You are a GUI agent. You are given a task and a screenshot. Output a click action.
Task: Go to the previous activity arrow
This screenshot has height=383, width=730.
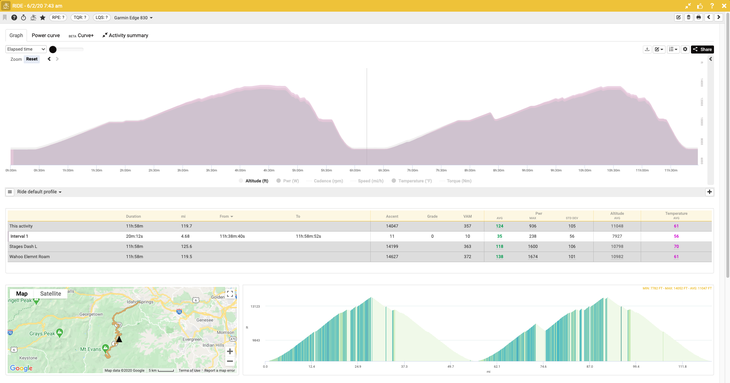709,18
